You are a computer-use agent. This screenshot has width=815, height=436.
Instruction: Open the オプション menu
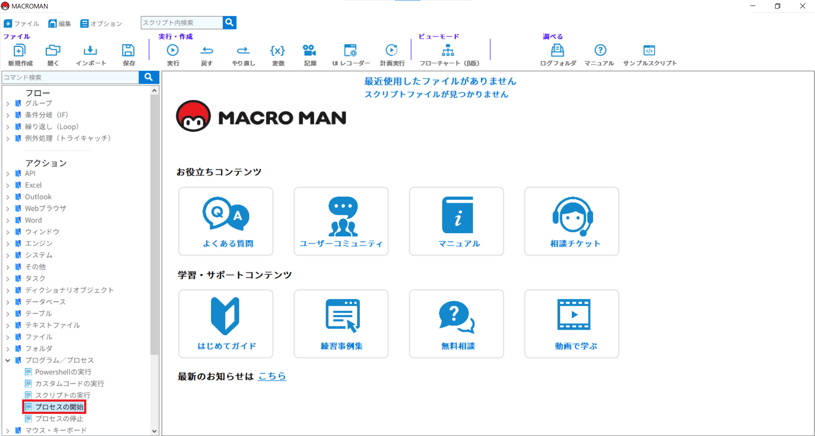pyautogui.click(x=101, y=24)
